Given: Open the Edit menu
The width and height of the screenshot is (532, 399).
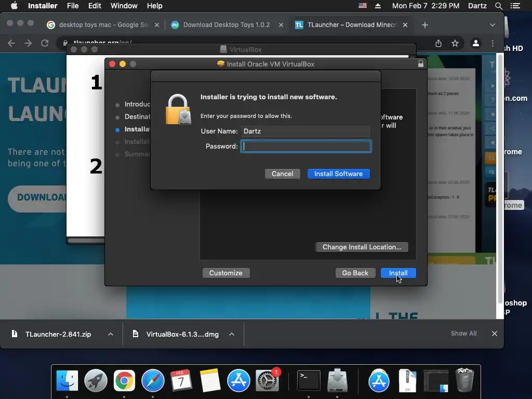Looking at the screenshot, I should click(x=95, y=6).
